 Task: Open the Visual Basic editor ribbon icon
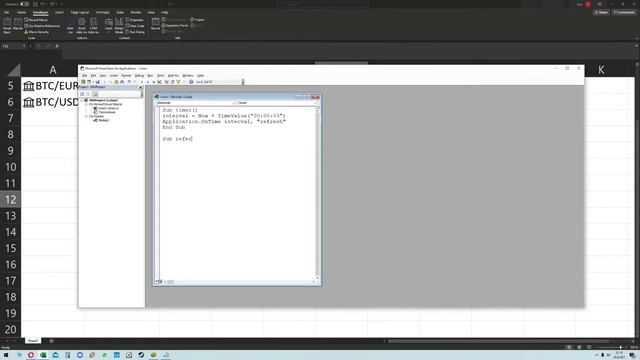(x=7, y=25)
